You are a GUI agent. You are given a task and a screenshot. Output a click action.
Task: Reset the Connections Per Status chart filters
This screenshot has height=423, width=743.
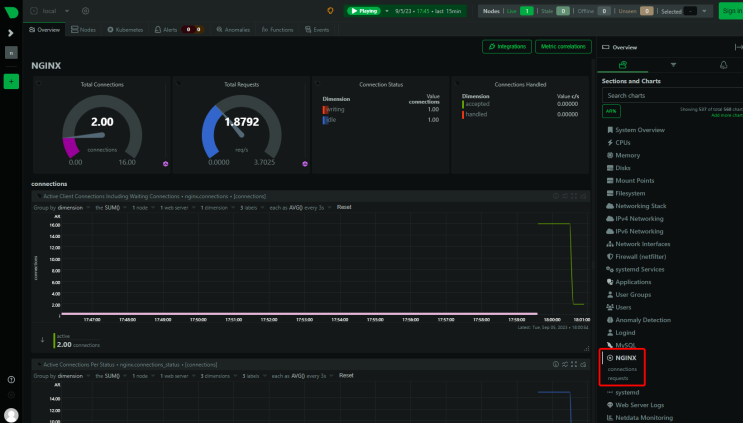pyautogui.click(x=346, y=375)
